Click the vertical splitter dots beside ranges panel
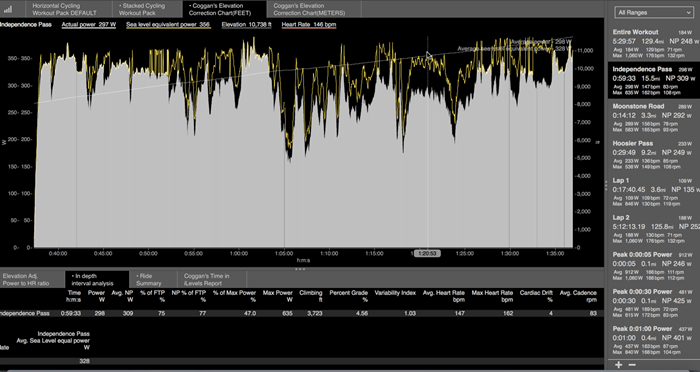 coord(606,185)
